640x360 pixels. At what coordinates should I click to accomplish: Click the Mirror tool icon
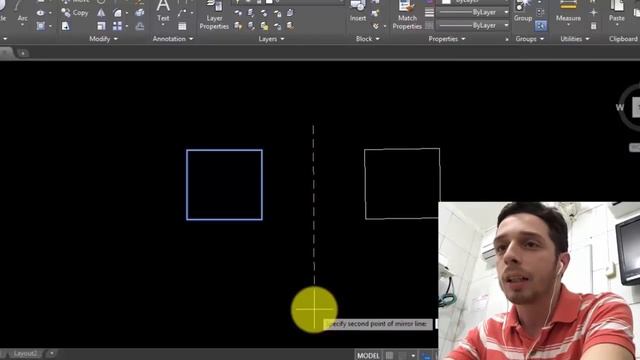click(x=101, y=13)
